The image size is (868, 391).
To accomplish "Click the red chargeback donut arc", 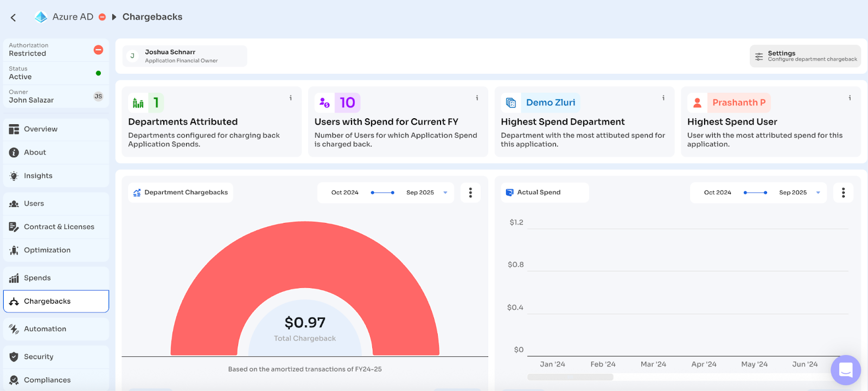I will coord(305,254).
